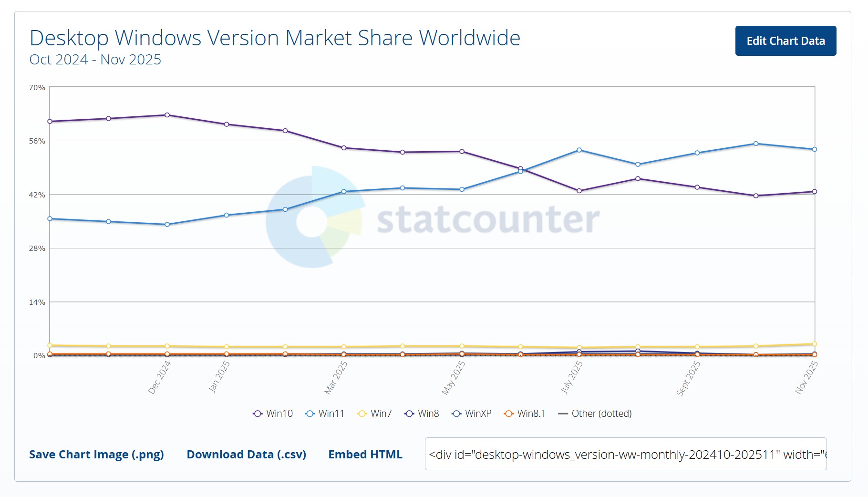
Task: Click the Win7 yellow legend marker
Action: pyautogui.click(x=362, y=414)
